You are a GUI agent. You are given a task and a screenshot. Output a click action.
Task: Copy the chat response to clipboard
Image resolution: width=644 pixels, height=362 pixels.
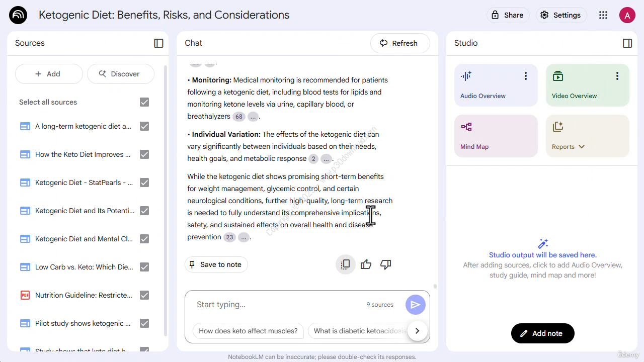pos(346,264)
